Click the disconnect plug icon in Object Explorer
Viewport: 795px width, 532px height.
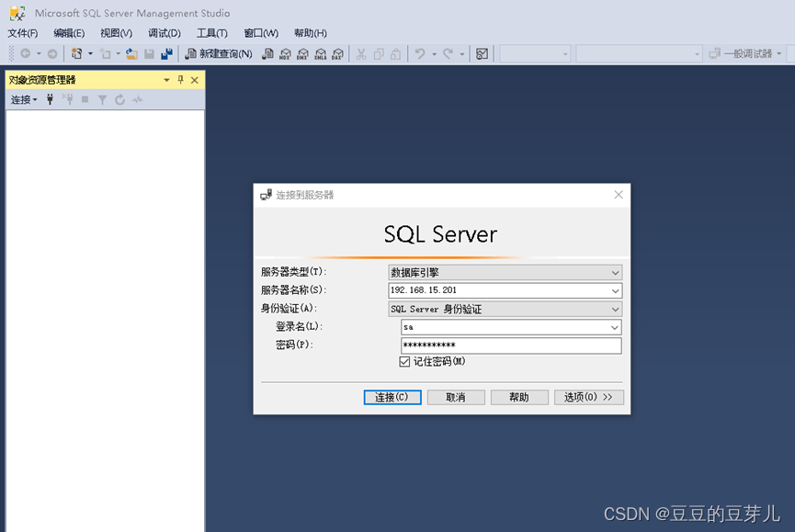pos(67,100)
